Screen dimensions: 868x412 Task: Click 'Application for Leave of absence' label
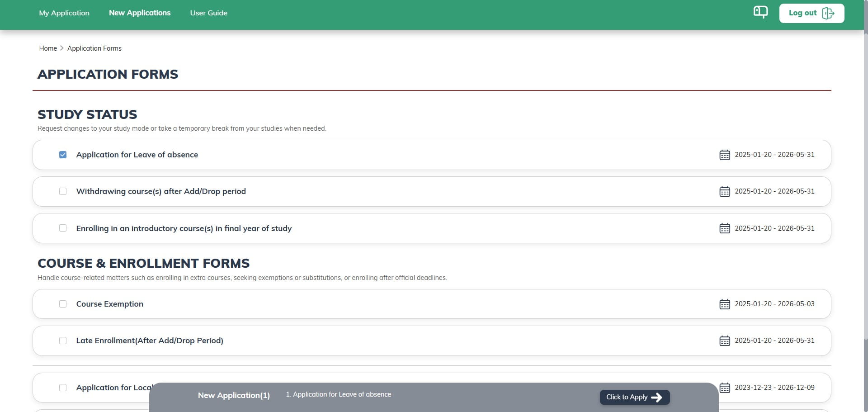tap(137, 155)
